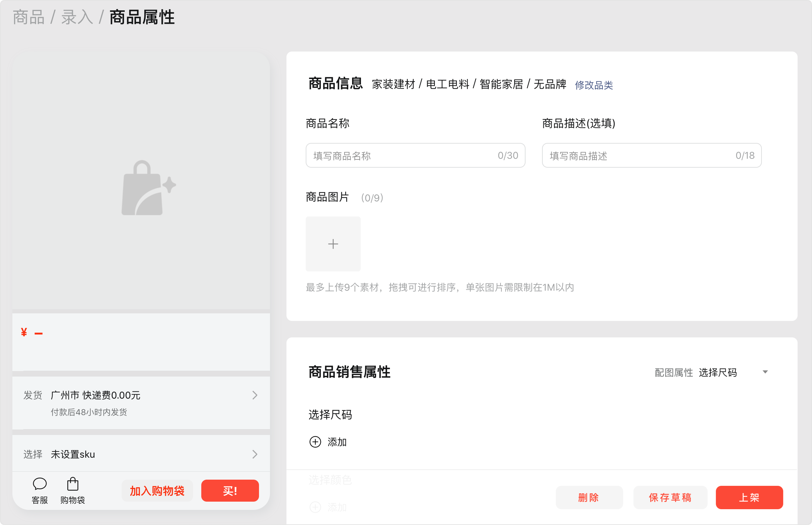The image size is (812, 525).
Task: Click the 加入购物袋 add to bag button
Action: click(157, 491)
